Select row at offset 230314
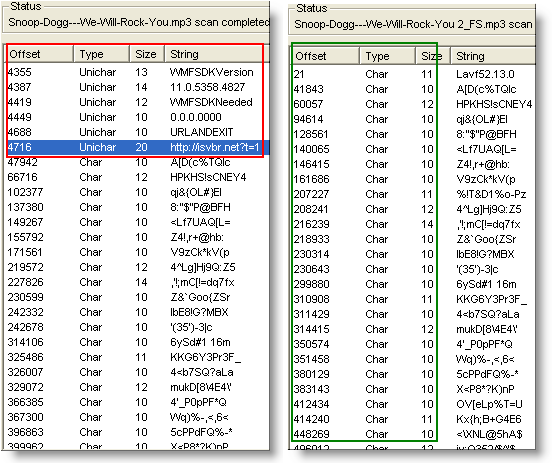The height and width of the screenshot is (463, 554). [413, 254]
